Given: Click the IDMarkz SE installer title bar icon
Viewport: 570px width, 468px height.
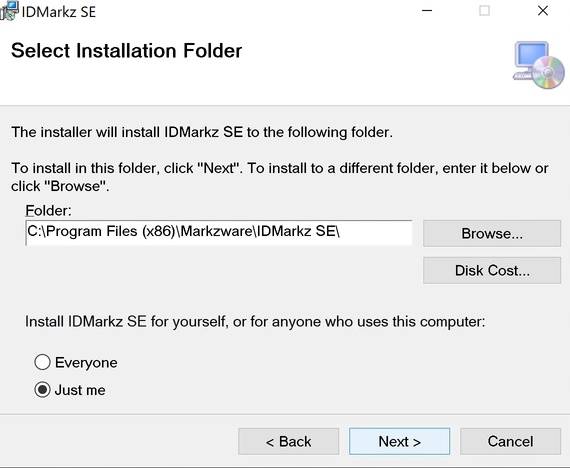Looking at the screenshot, I should point(9,11).
